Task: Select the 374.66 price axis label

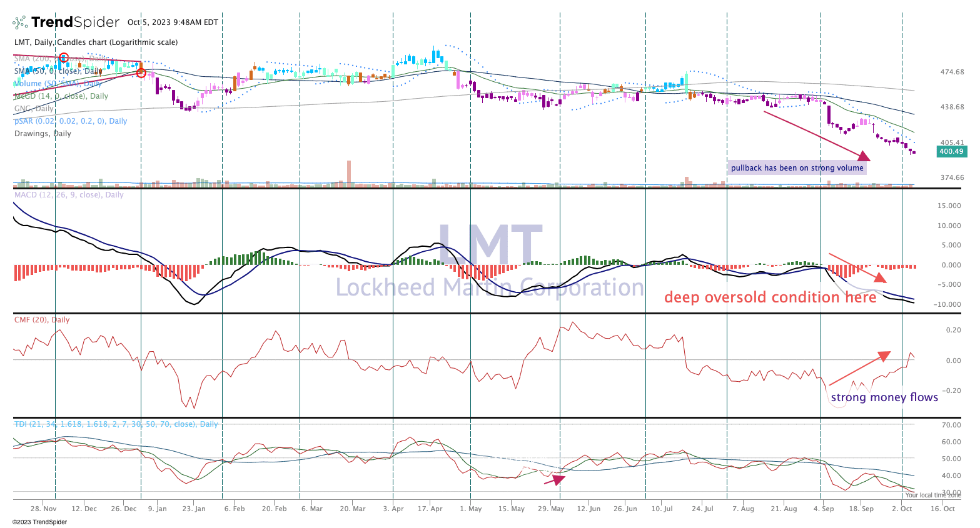Action: (952, 178)
